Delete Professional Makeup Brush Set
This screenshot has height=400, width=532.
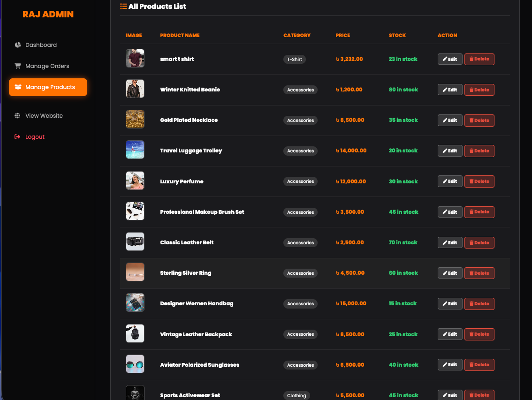point(479,212)
